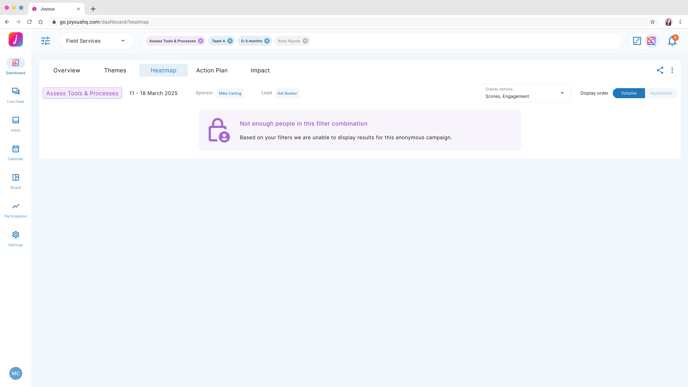Select Volume display order

coord(629,93)
